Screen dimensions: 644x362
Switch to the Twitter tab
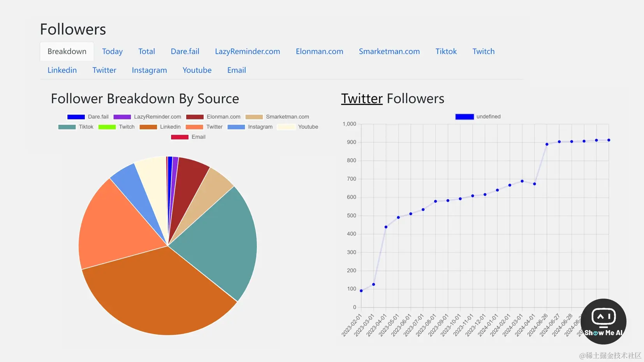coord(104,70)
